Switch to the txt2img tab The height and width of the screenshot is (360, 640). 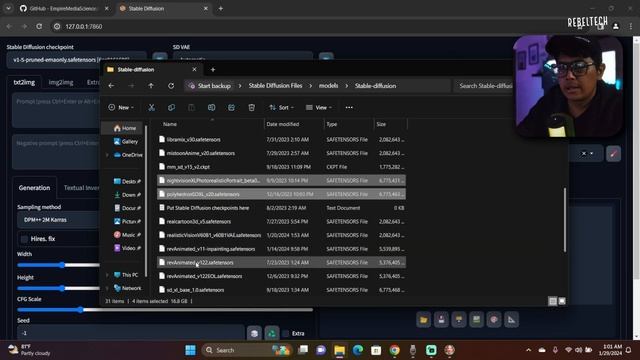(x=24, y=82)
